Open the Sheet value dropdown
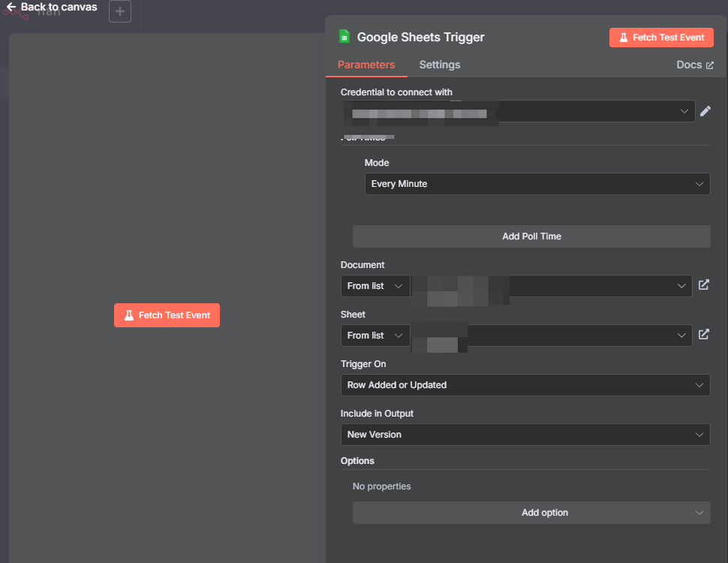Viewport: 728px width, 563px height. (551, 336)
